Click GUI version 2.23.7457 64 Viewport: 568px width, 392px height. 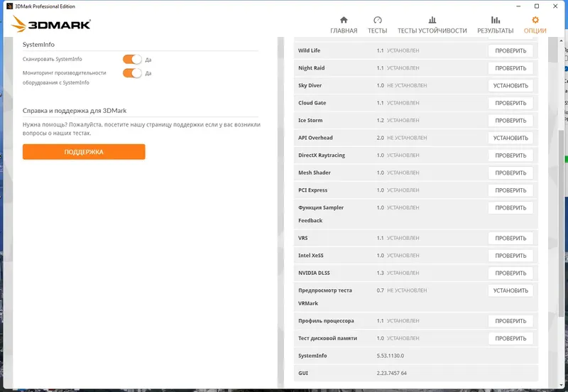pos(392,373)
